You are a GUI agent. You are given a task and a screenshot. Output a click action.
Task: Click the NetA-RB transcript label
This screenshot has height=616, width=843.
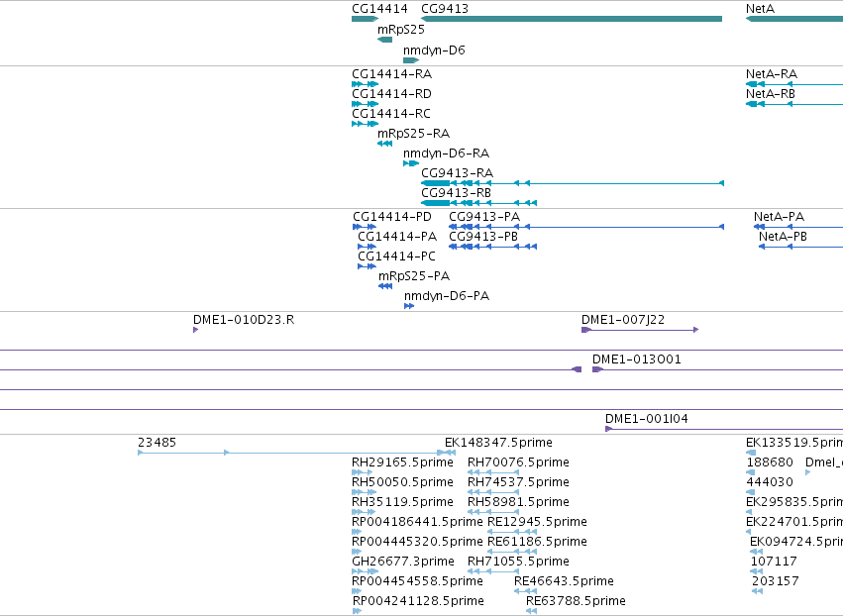pos(771,94)
